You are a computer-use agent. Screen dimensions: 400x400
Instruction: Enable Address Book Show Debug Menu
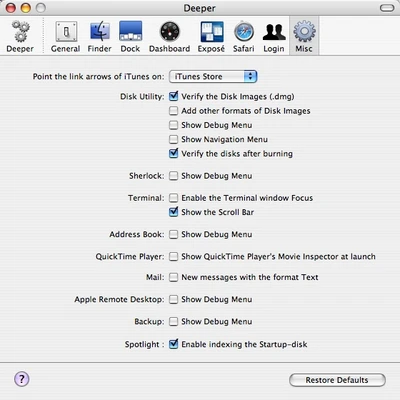tap(173, 234)
